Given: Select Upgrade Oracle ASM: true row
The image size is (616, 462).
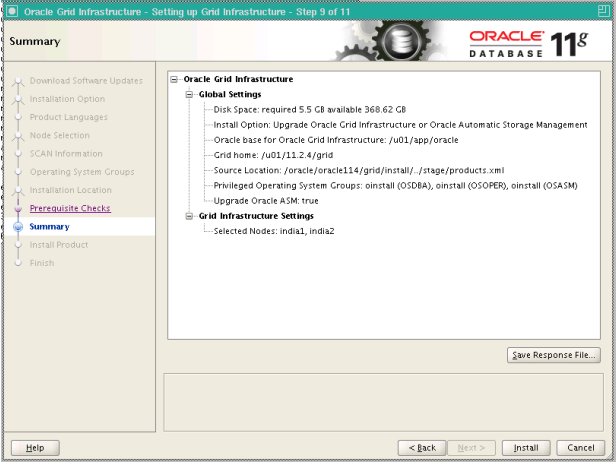Looking at the screenshot, I should [266, 201].
